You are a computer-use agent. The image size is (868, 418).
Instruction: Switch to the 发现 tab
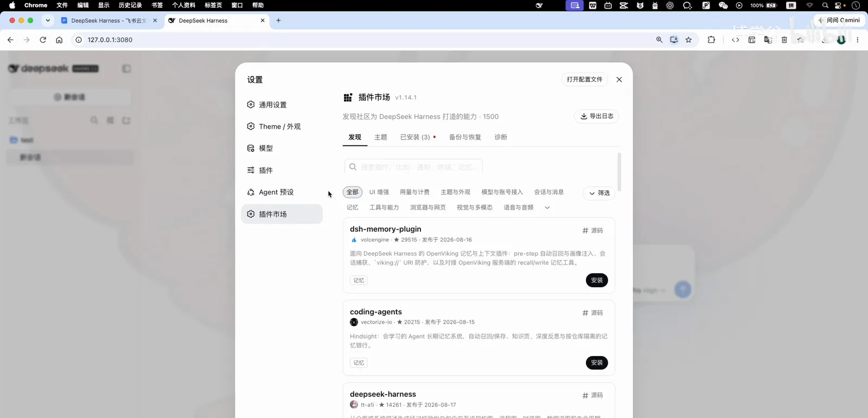pos(355,137)
